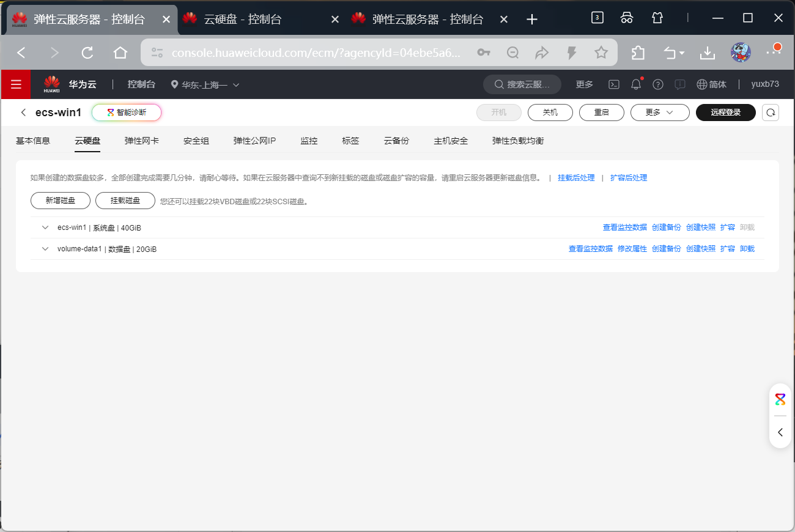Screen dimensions: 795x532
Task: Go back with the arrow before ecs-win1
Action: [23, 113]
